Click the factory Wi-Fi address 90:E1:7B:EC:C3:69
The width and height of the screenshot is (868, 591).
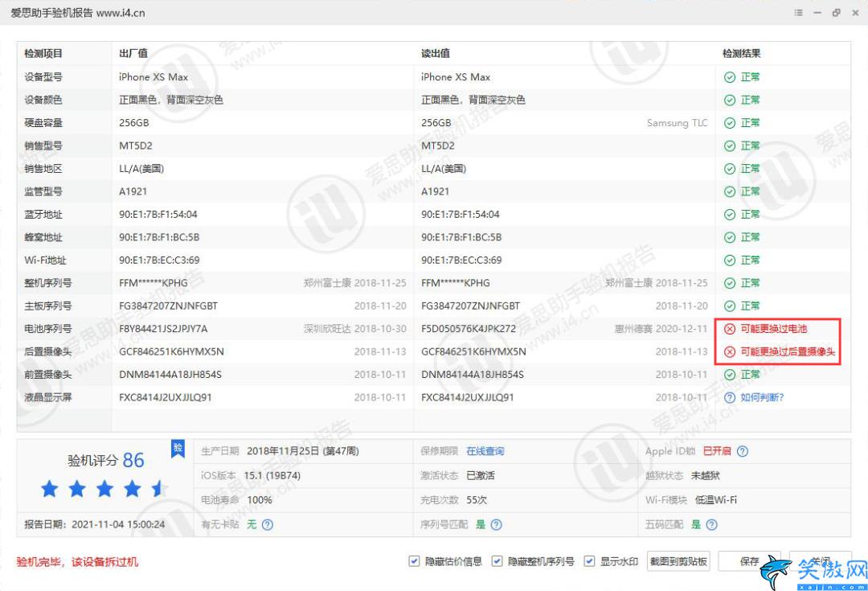pyautogui.click(x=159, y=261)
